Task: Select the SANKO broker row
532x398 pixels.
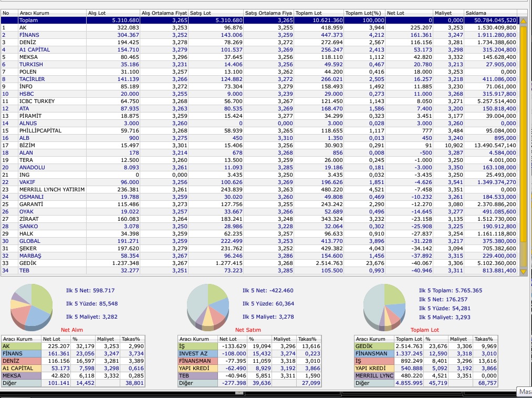Action: [259, 227]
